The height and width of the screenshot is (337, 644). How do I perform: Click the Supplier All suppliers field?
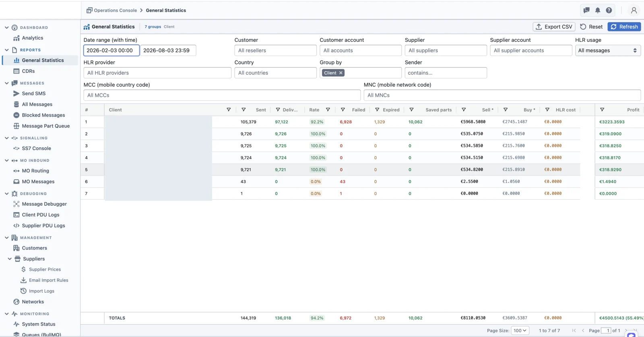tap(446, 51)
